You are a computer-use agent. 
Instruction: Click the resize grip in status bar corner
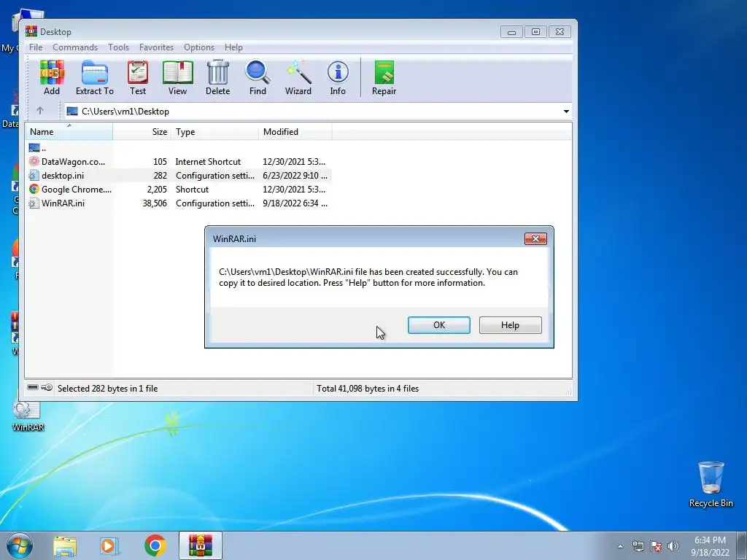(x=568, y=392)
